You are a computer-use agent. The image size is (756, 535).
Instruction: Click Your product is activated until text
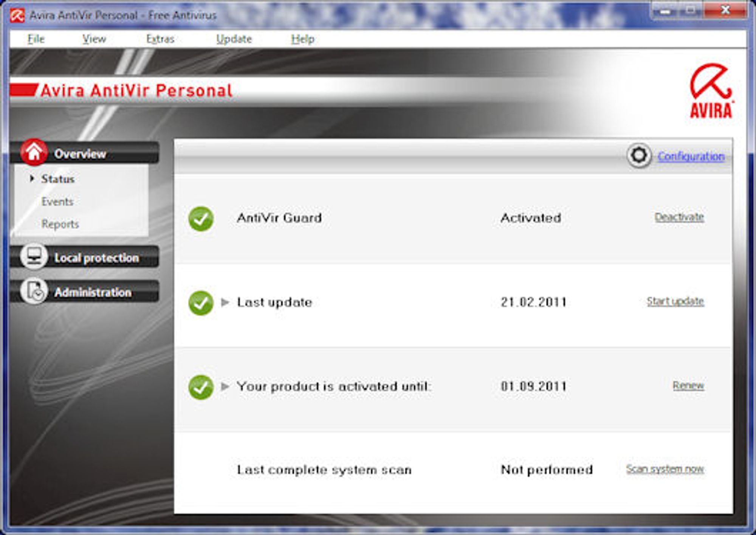pyautogui.click(x=334, y=387)
